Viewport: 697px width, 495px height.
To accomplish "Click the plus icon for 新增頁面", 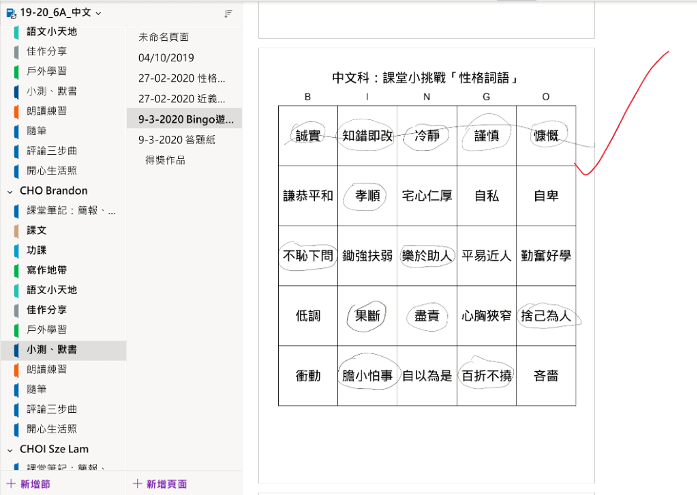I will [137, 484].
